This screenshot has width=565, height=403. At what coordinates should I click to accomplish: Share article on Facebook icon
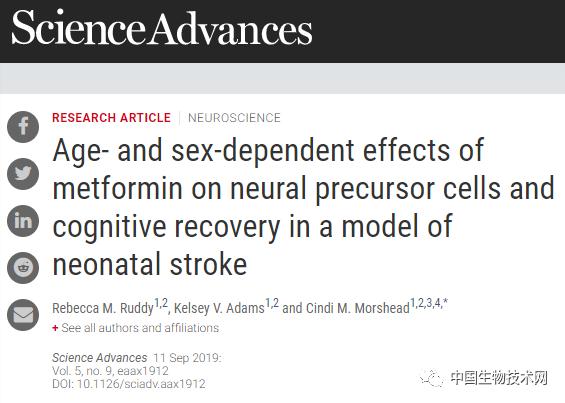(23, 127)
